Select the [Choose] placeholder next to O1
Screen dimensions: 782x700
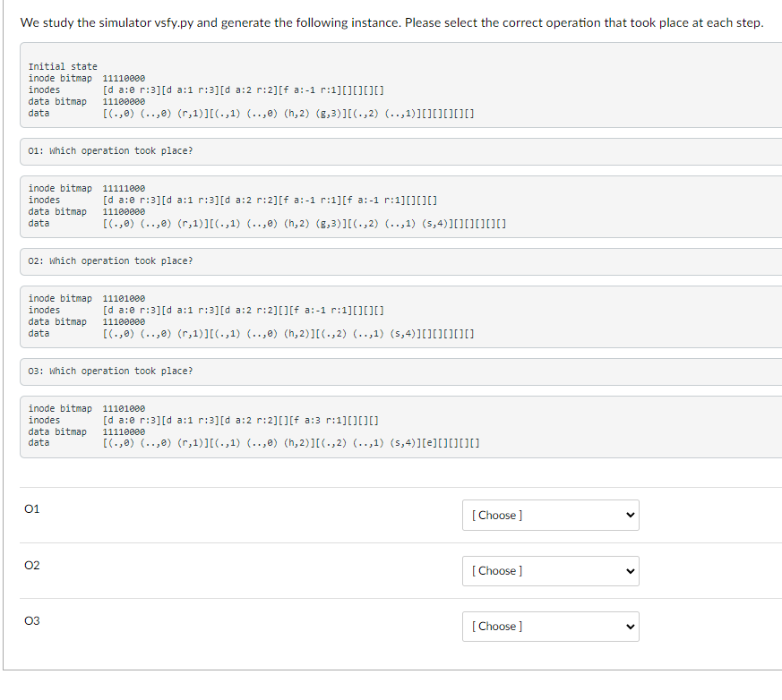[x=496, y=515]
